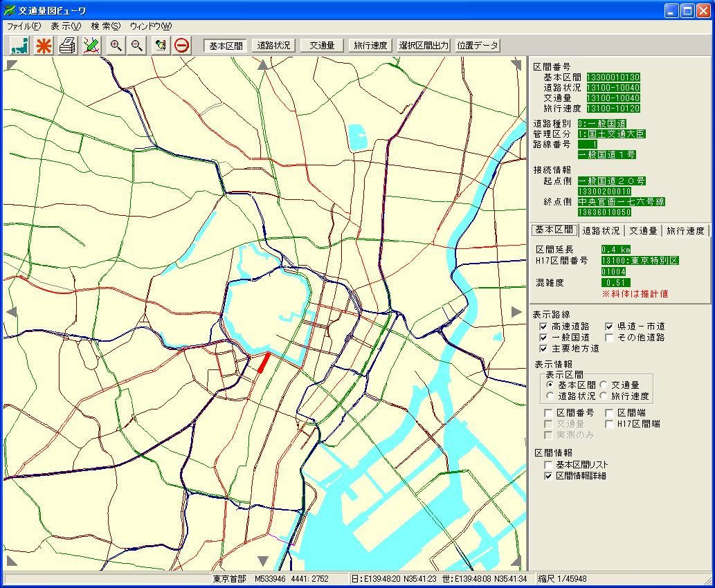The height and width of the screenshot is (588, 715).
Task: Open the ウィンドウ(W) menu
Action: click(x=151, y=26)
